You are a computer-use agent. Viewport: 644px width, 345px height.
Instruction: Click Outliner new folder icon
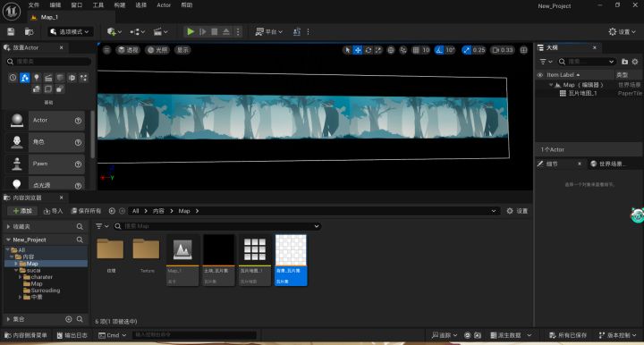pyautogui.click(x=624, y=62)
